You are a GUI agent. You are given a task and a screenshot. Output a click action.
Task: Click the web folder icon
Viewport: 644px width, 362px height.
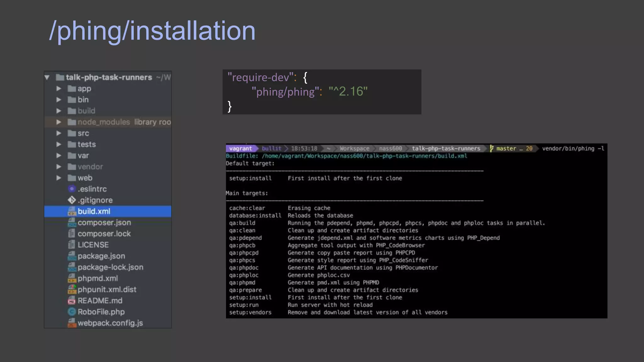[x=72, y=178]
